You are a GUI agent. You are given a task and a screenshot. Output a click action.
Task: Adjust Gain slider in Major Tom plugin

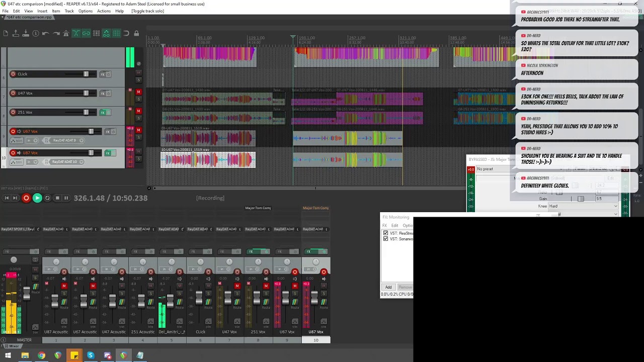pyautogui.click(x=581, y=199)
